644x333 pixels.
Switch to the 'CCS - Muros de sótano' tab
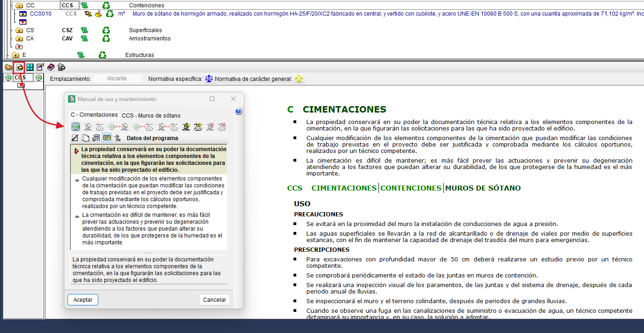(x=151, y=115)
